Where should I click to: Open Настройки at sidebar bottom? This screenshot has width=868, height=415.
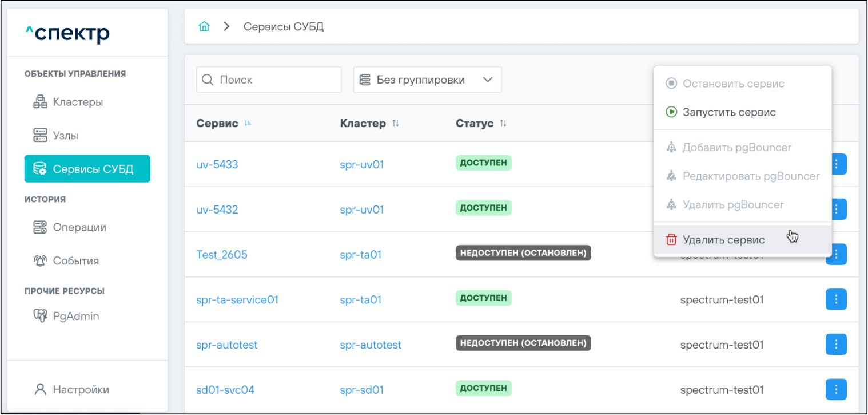[x=81, y=390]
